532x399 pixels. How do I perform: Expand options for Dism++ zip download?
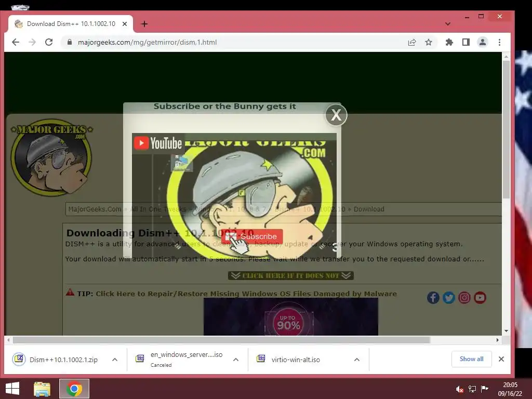click(115, 360)
